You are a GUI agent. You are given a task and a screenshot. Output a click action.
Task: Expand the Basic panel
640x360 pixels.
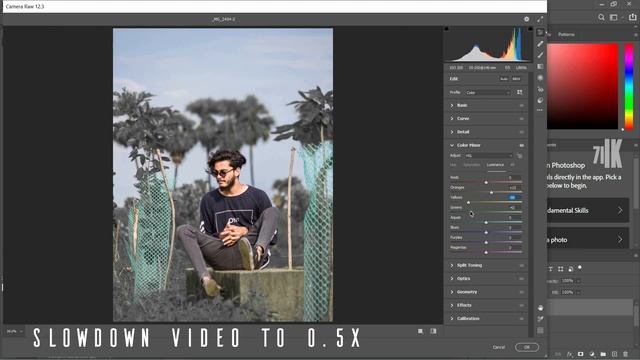(451, 105)
